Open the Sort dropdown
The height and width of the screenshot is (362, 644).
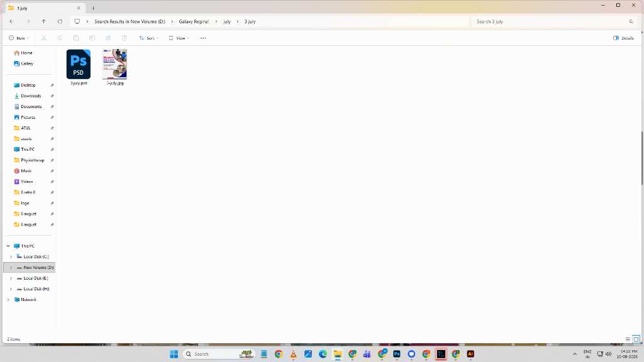(x=148, y=38)
